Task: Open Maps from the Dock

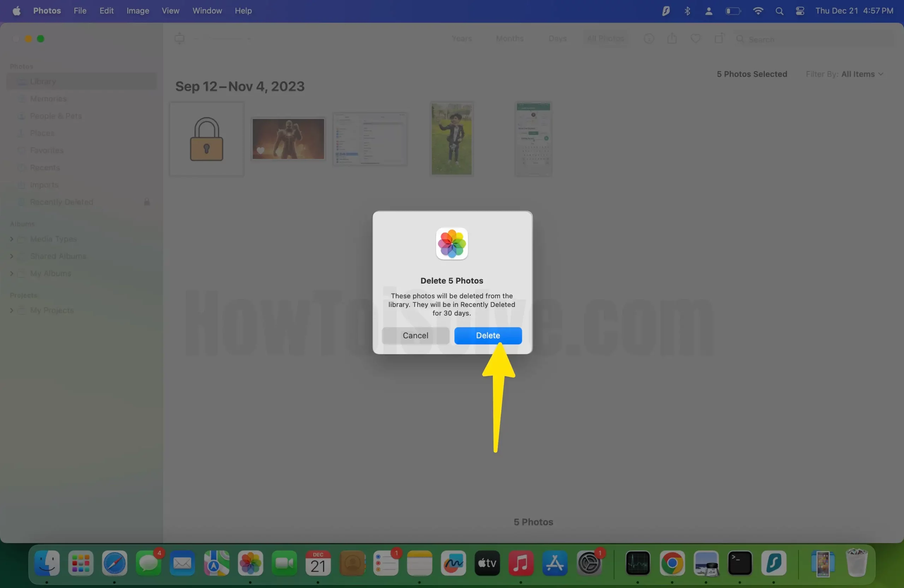Action: click(216, 563)
